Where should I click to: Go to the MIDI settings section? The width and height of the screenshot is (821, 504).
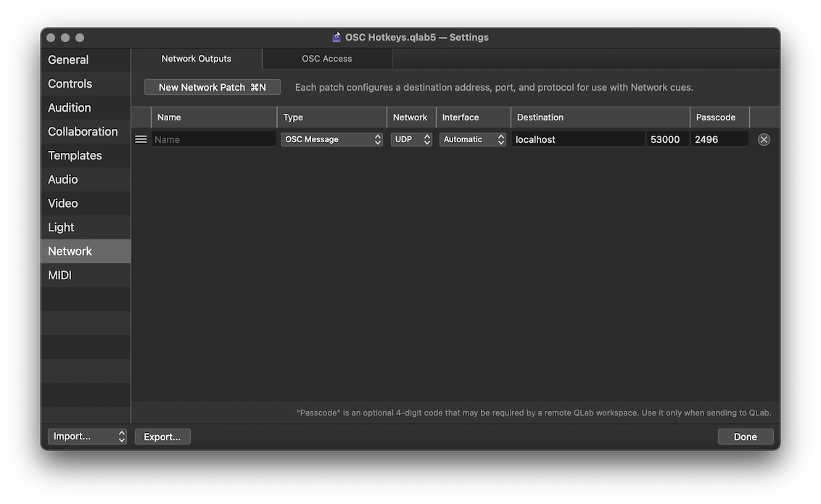(x=60, y=276)
